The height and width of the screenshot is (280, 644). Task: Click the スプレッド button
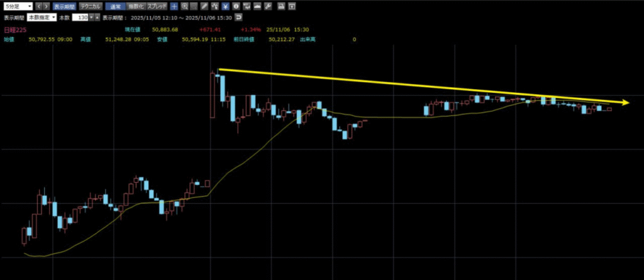157,6
